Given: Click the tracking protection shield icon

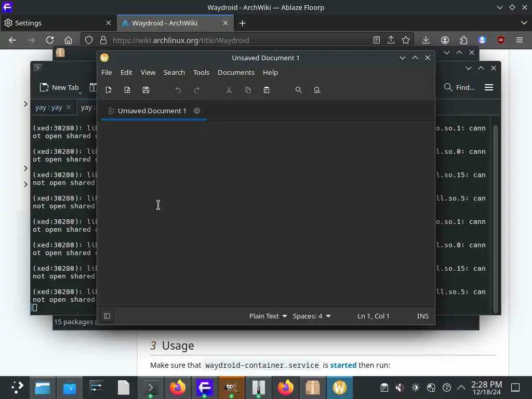Looking at the screenshot, I should point(89,40).
